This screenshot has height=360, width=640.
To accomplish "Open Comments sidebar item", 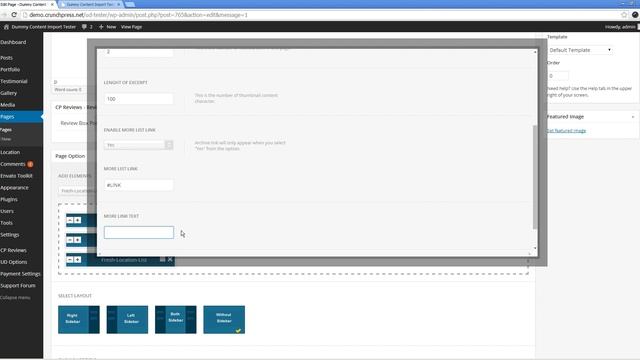I will coord(13,164).
